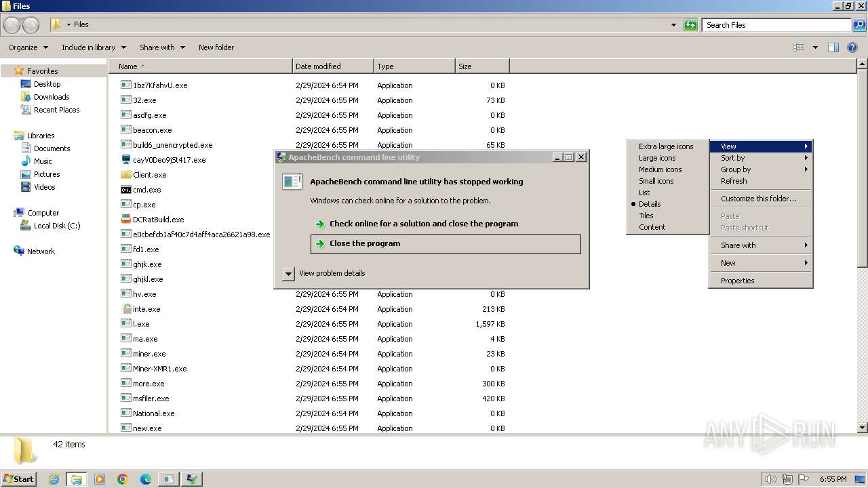Screen dimensions: 868x488
Task: Click Close the program in the dialog
Action: click(446, 244)
